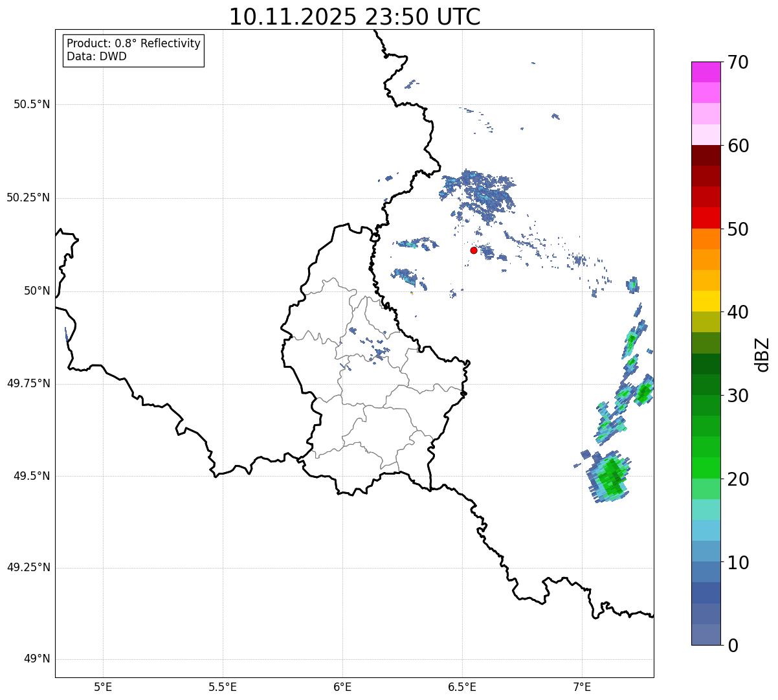778x700 pixels.
Task: Click the title "10.11.2025 23:50 UTC"
Action: [355, 16]
